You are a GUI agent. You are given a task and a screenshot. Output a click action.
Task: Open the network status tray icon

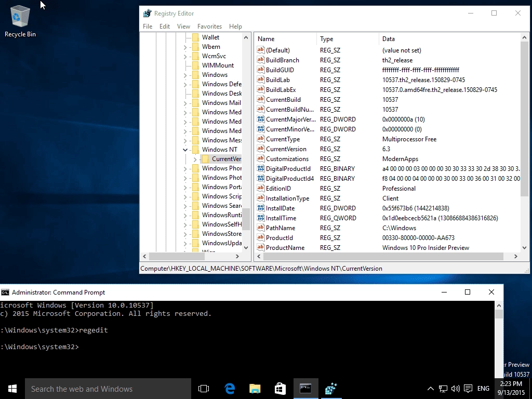coord(443,389)
